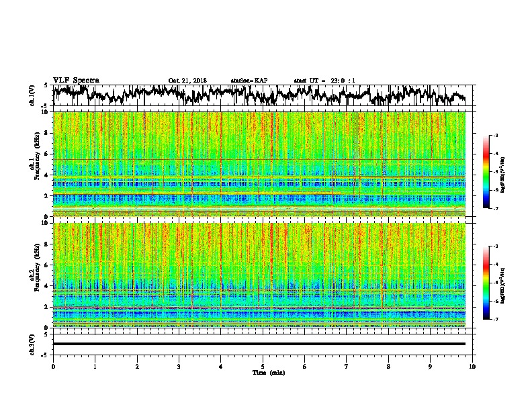Image resolution: width=532 pixels, height=411 pixels.
Task: Click the ch.1 frequency axis tick '6'
Action: (x=47, y=154)
